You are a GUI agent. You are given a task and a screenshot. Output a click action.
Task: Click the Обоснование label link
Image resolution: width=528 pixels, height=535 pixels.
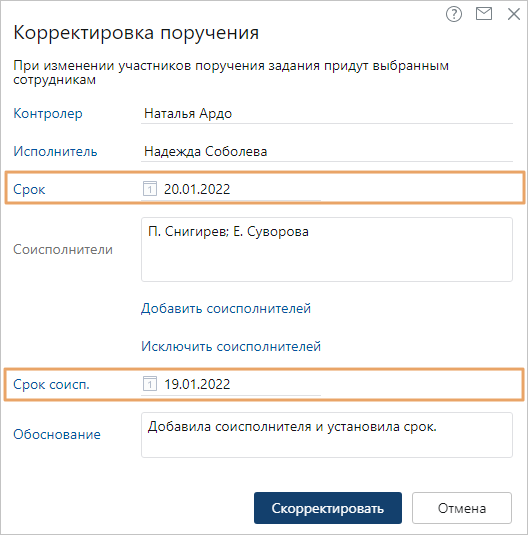[x=57, y=434]
